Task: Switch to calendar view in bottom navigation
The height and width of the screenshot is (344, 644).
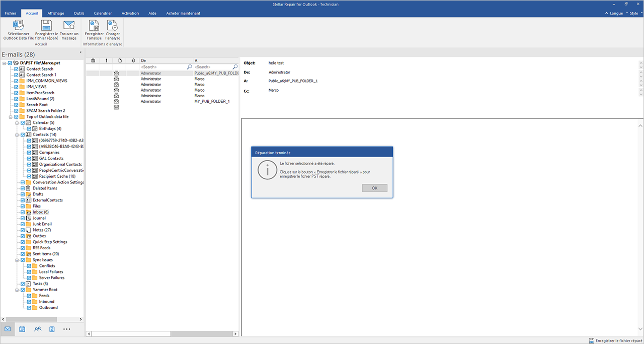Action: [x=23, y=329]
